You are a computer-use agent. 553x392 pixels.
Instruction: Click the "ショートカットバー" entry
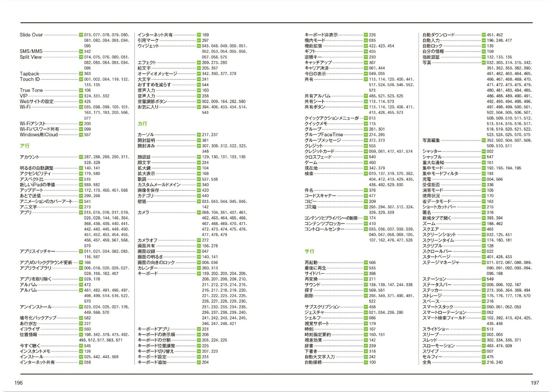click(x=439, y=207)
